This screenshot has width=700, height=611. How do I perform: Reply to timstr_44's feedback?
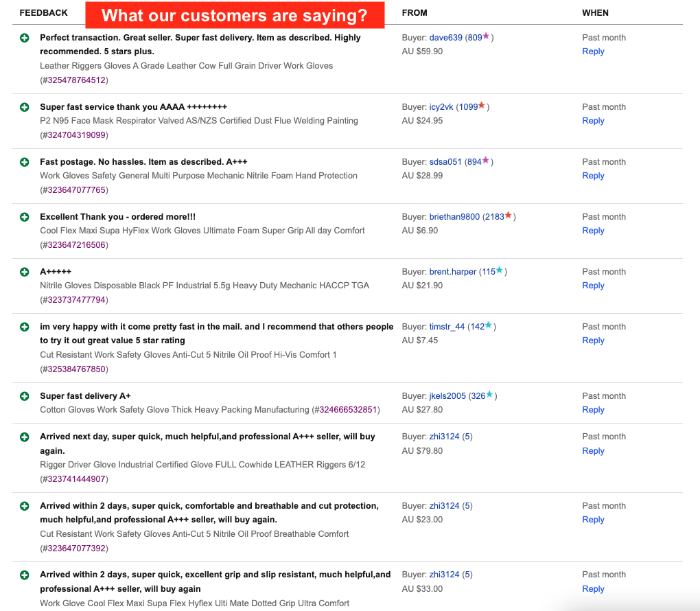point(593,341)
